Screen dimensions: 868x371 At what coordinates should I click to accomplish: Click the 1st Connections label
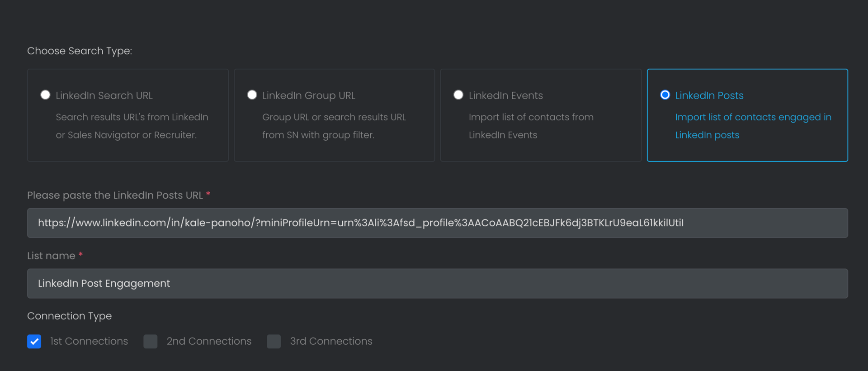coord(89,341)
